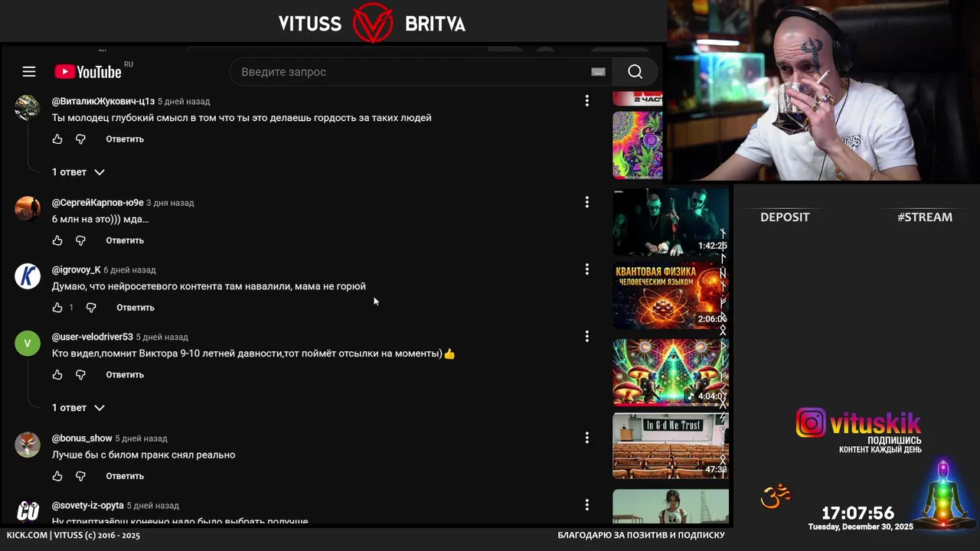Open options menu for @sovety-iz-opyta comment
The height and width of the screenshot is (551, 980).
tap(587, 505)
